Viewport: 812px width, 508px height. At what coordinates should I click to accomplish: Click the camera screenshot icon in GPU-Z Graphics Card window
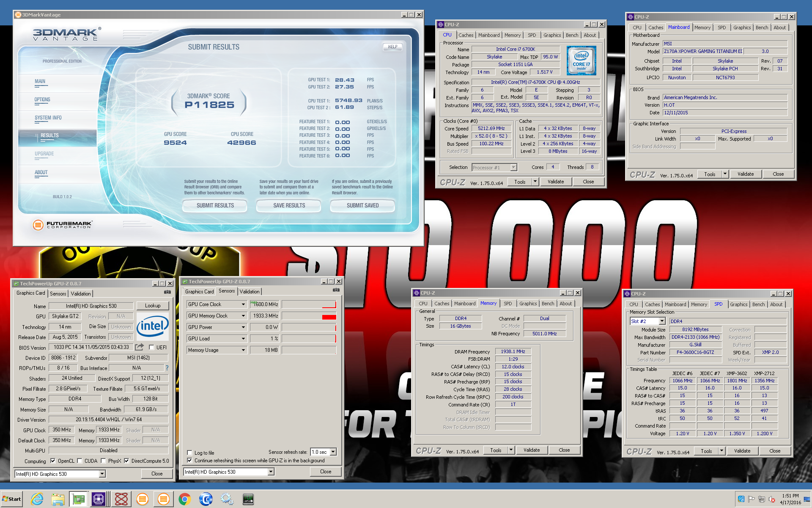[x=167, y=292]
